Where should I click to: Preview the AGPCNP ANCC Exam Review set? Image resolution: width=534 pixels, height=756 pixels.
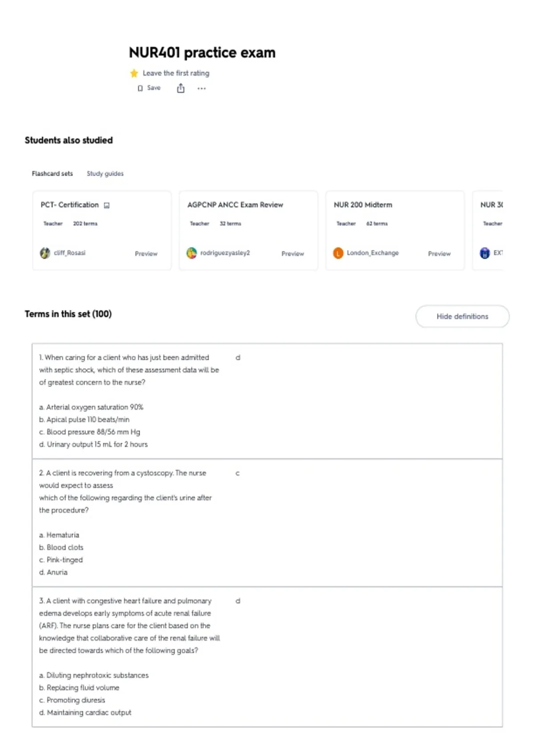coord(292,253)
